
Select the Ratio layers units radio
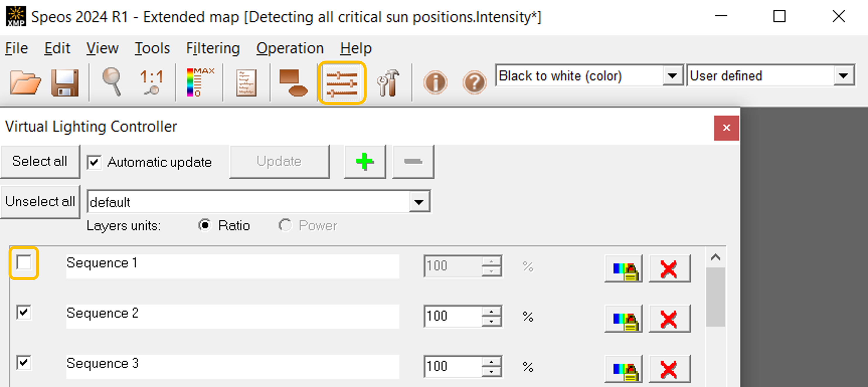click(204, 225)
